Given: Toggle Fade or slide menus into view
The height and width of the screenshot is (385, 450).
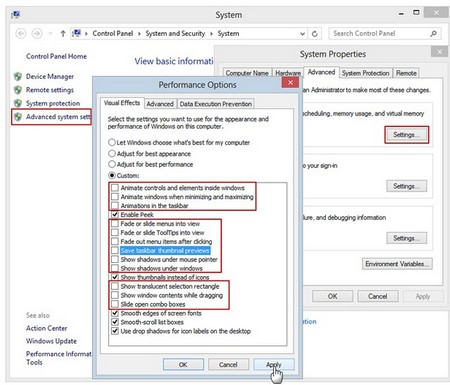Looking at the screenshot, I should pos(115,223).
